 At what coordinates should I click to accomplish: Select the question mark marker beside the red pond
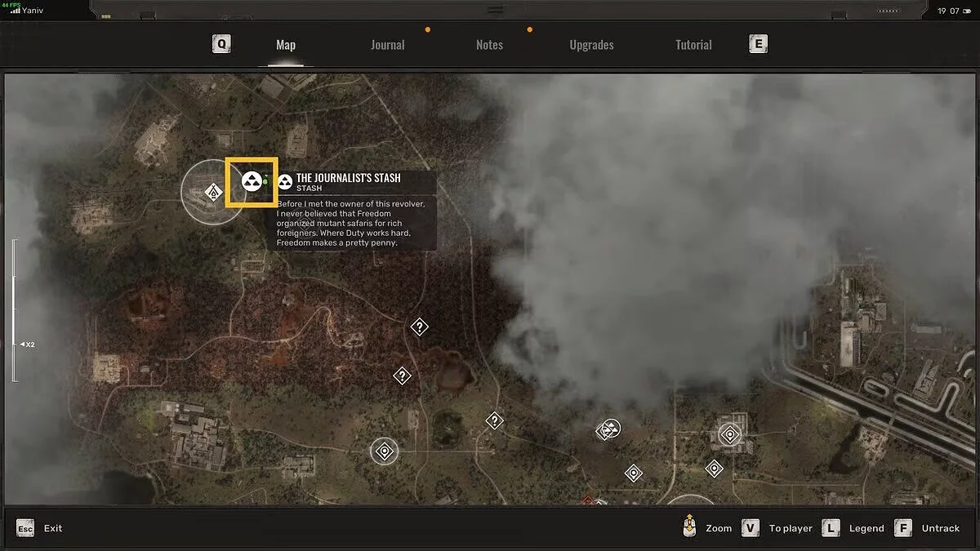point(402,375)
